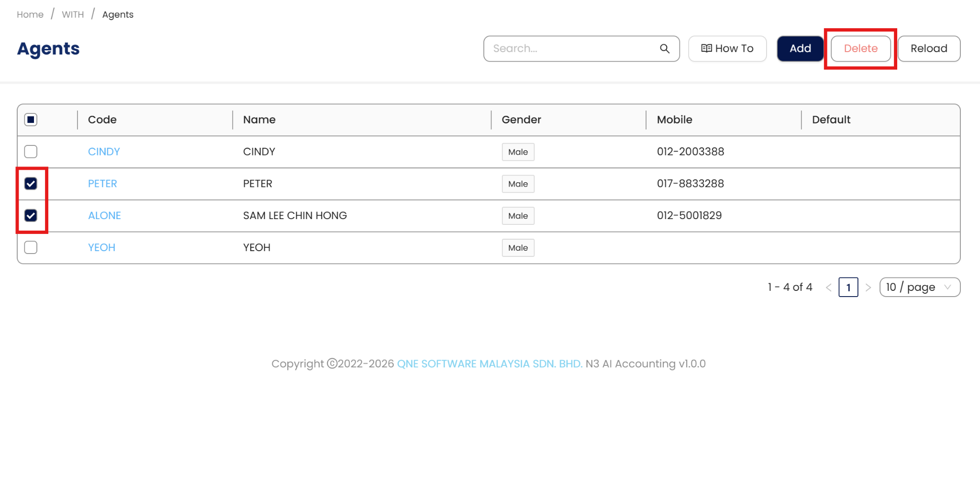980x498 pixels.
Task: Uncheck the ALONE row checkbox
Action: point(31,216)
